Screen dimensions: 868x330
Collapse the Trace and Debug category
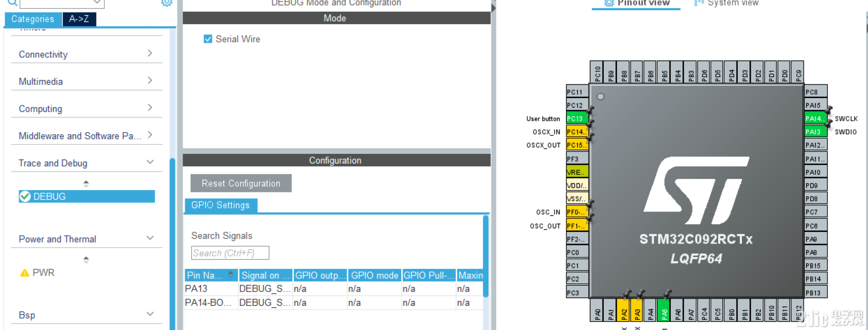(87, 163)
